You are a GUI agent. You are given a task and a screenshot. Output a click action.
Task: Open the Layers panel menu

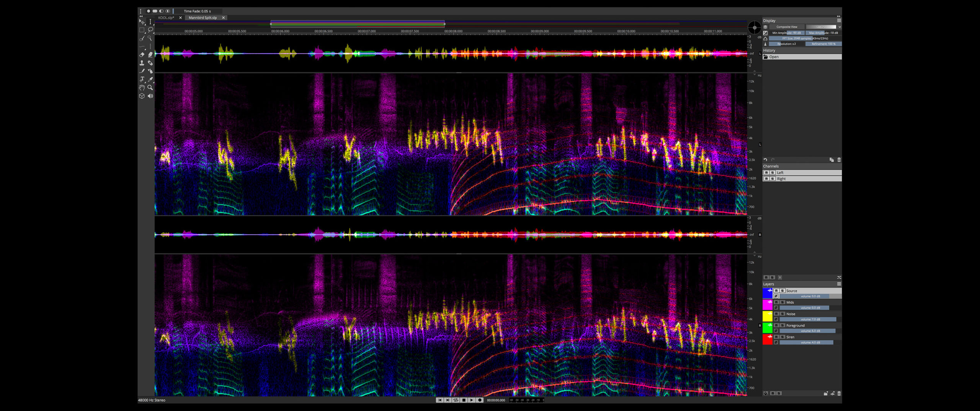pyautogui.click(x=839, y=284)
